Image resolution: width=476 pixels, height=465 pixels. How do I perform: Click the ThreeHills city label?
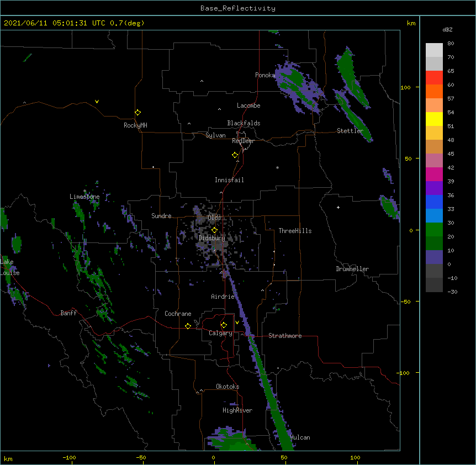pyautogui.click(x=295, y=231)
